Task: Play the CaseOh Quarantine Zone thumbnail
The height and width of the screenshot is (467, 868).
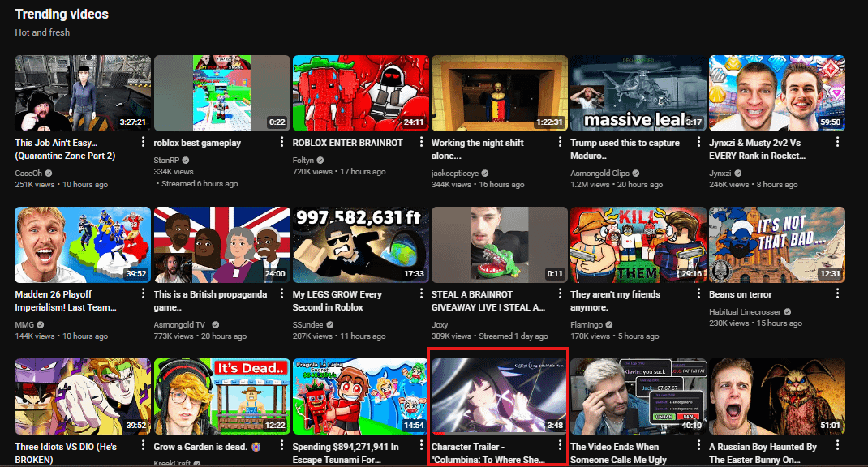Action: 83,93
